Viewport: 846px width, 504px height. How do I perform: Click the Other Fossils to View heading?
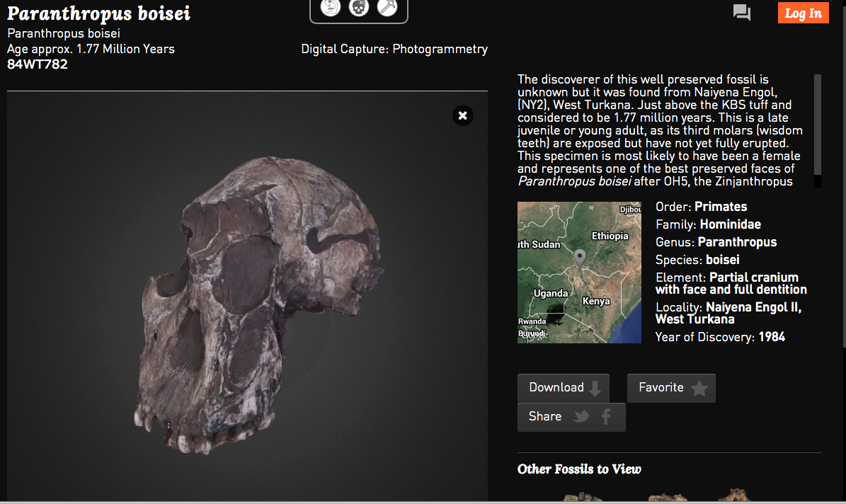point(579,469)
